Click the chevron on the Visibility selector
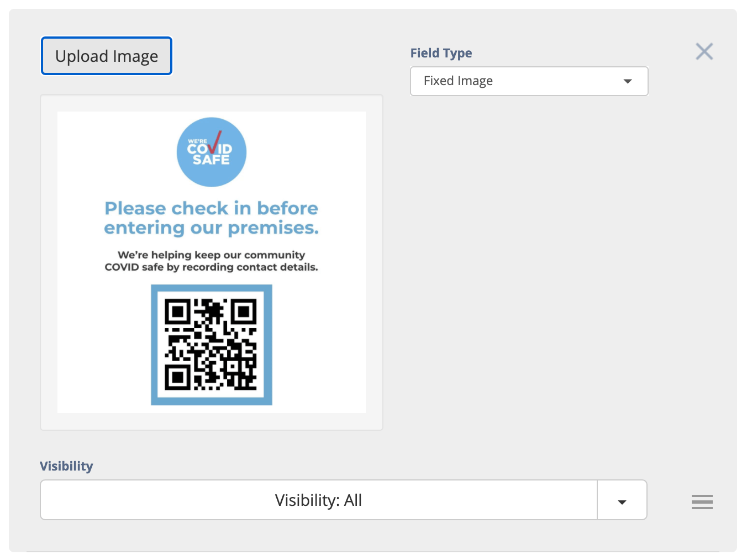Viewport: 747px width, 560px height. coord(622,500)
